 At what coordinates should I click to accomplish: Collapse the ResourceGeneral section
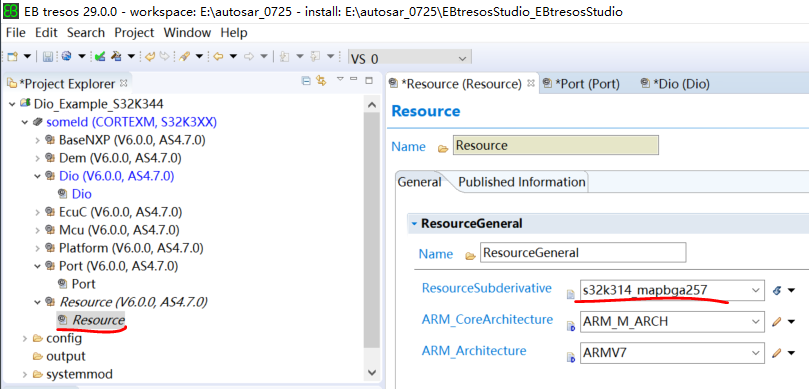tap(414, 224)
